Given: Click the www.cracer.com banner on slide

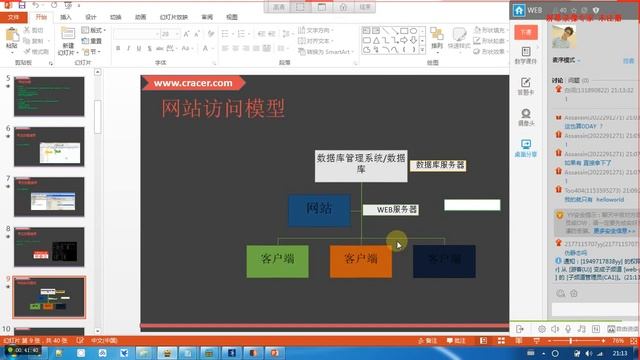Looking at the screenshot, I should 193,83.
